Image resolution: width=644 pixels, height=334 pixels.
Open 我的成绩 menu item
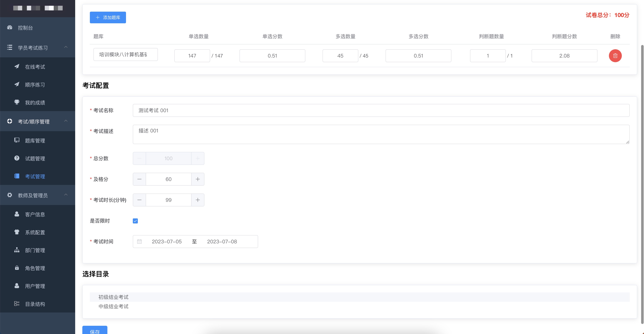(x=38, y=102)
